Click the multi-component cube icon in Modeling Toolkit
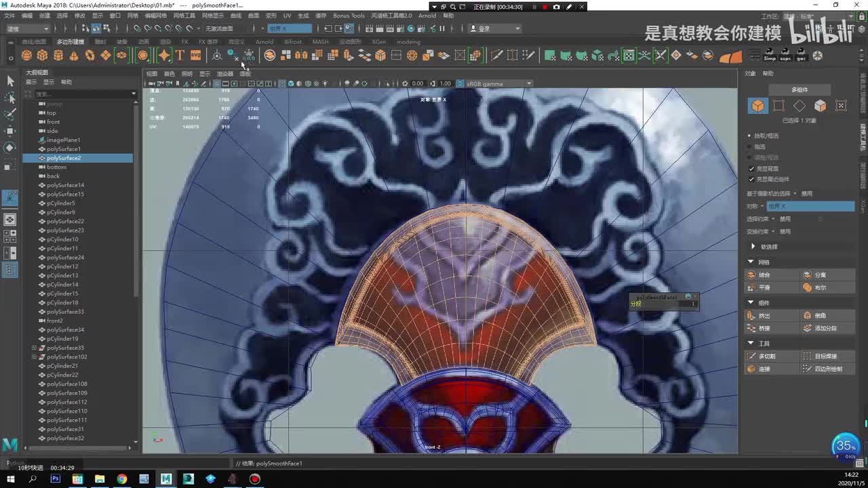This screenshot has height=488, width=868. 757,106
